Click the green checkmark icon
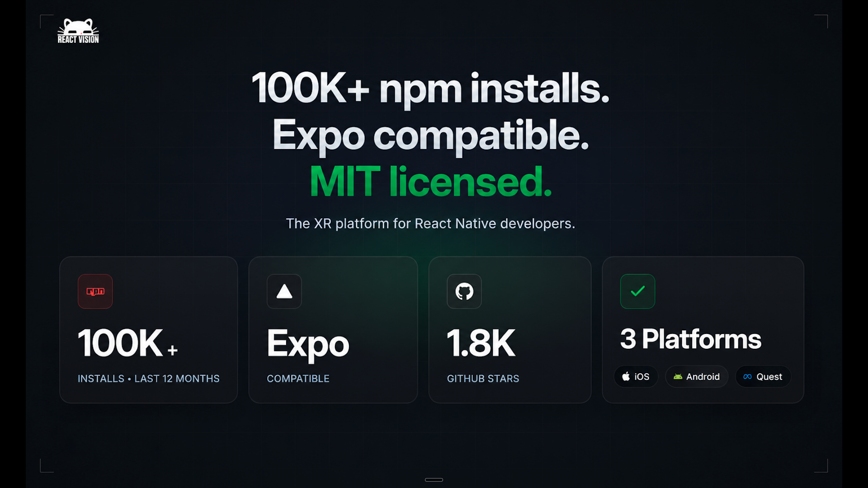This screenshot has height=488, width=868. [637, 291]
